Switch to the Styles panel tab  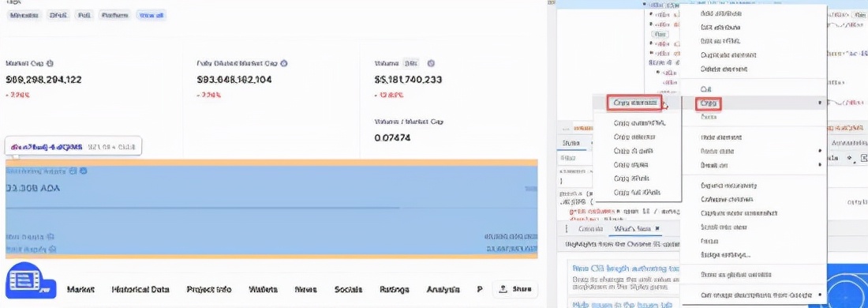571,143
